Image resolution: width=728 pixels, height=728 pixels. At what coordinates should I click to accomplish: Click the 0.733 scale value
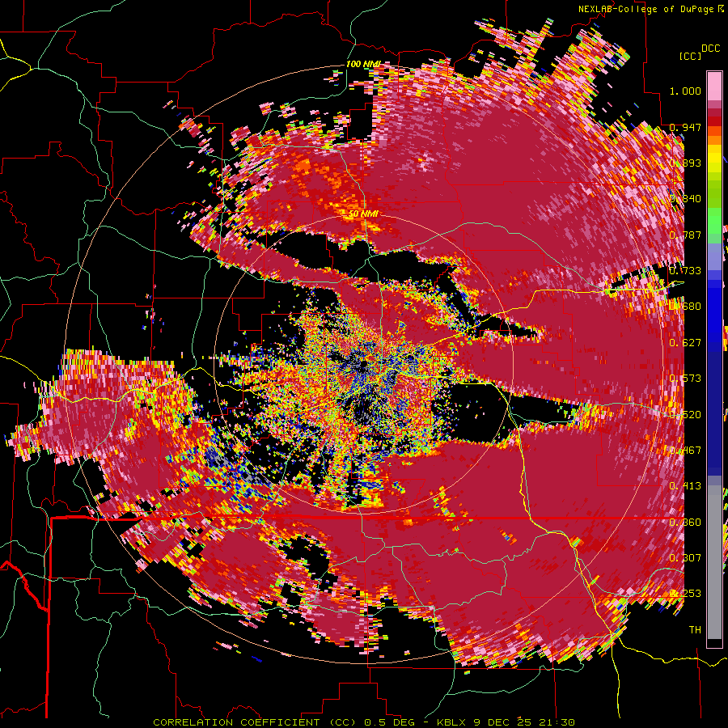click(685, 271)
